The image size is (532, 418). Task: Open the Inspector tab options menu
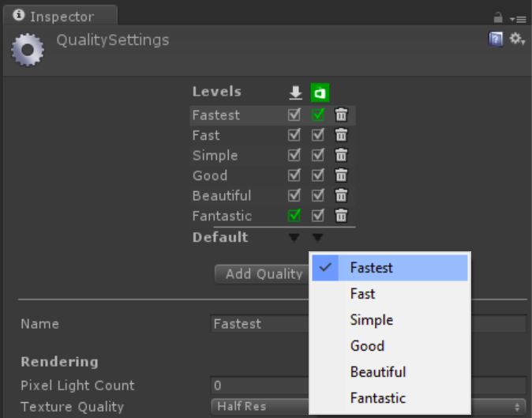click(518, 19)
